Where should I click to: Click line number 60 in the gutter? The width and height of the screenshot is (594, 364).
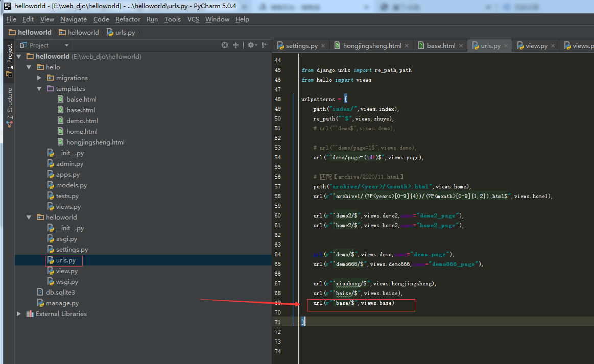point(278,215)
